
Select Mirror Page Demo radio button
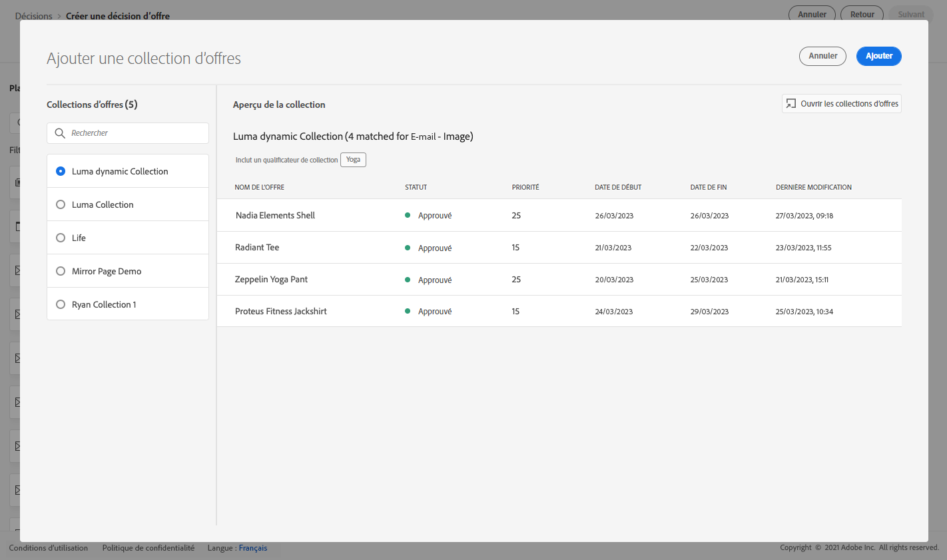[61, 271]
